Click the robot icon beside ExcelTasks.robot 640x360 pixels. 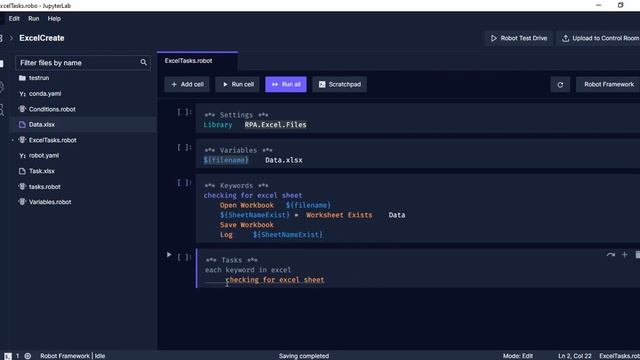pyautogui.click(x=22, y=140)
